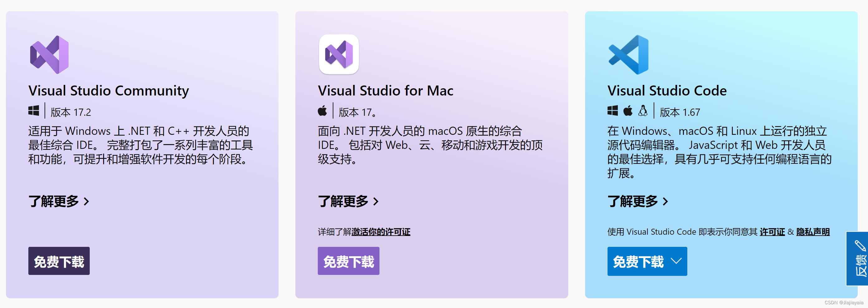Open 了解更多 chevron for Visual Studio for Mac
This screenshot has width=868, height=308.
(376, 201)
